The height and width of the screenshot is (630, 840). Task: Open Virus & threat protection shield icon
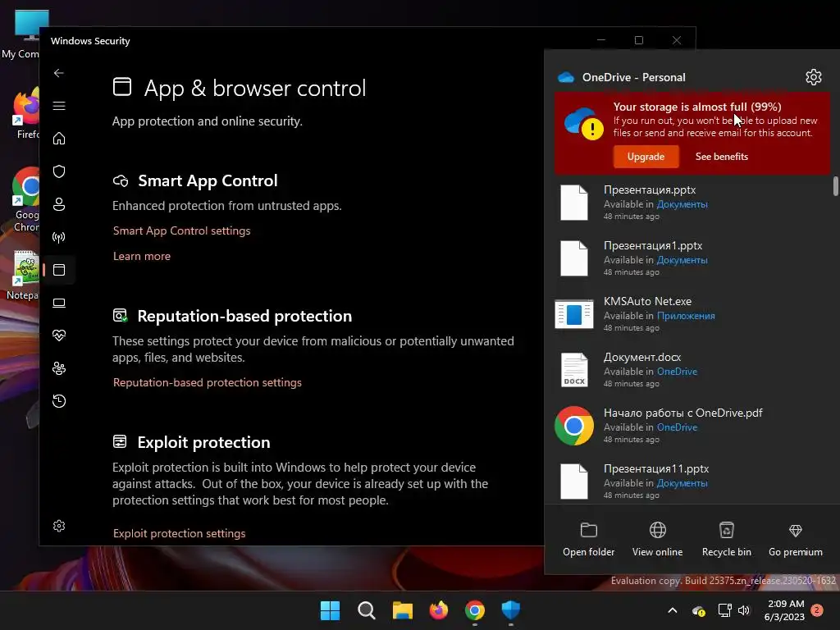59,171
